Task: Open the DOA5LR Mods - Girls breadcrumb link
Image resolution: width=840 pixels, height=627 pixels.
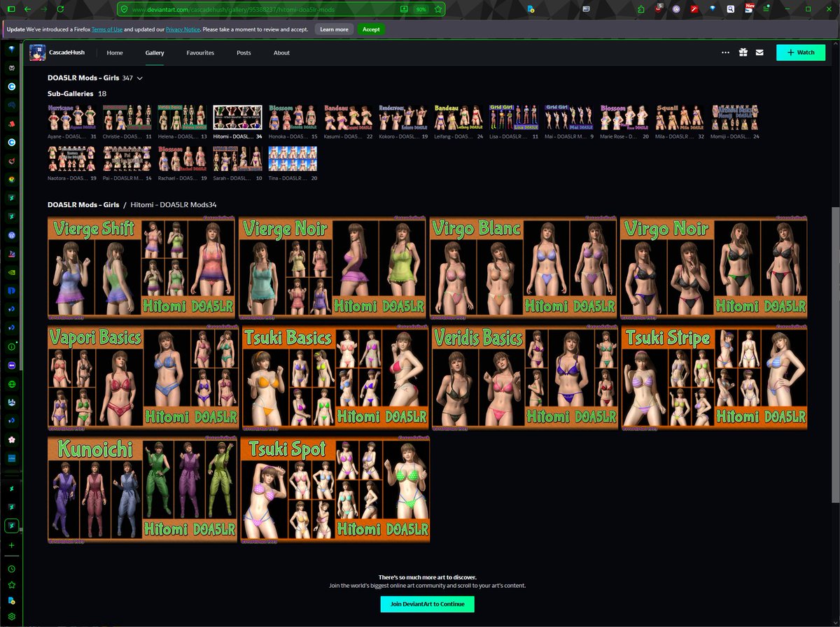Action: click(x=83, y=204)
